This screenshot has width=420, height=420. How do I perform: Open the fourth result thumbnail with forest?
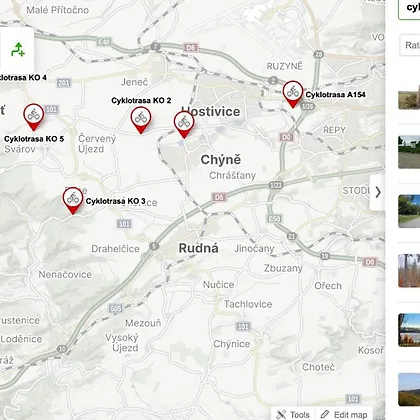[x=409, y=271]
